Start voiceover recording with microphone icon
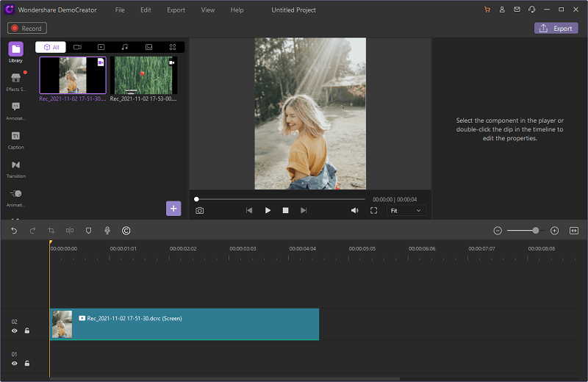This screenshot has height=382, width=588. coord(107,231)
